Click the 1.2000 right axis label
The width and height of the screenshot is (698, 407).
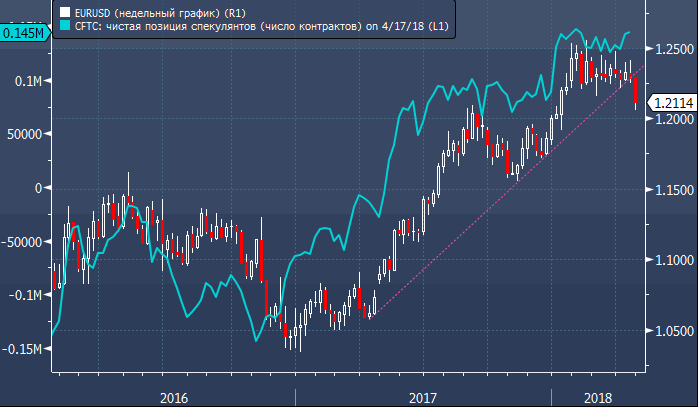tap(670, 120)
